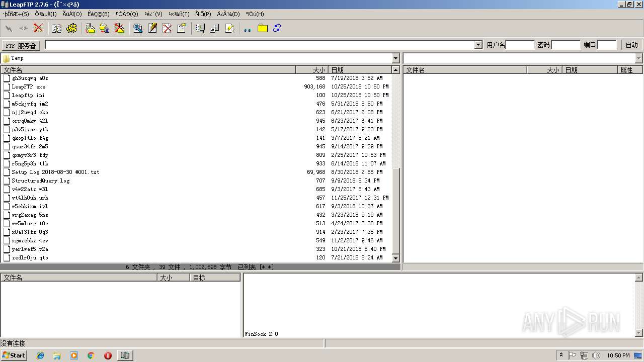Launch media player from the taskbar

point(74,355)
